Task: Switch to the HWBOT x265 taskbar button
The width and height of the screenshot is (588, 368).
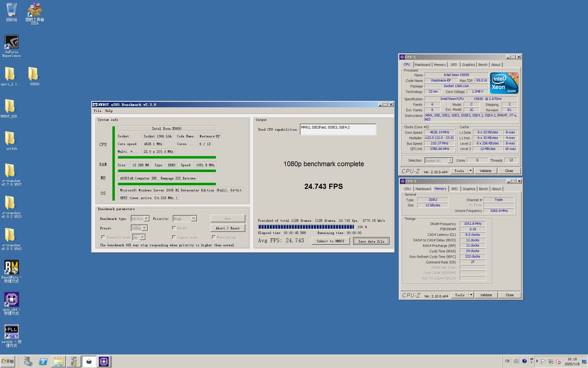Action: tap(89, 362)
